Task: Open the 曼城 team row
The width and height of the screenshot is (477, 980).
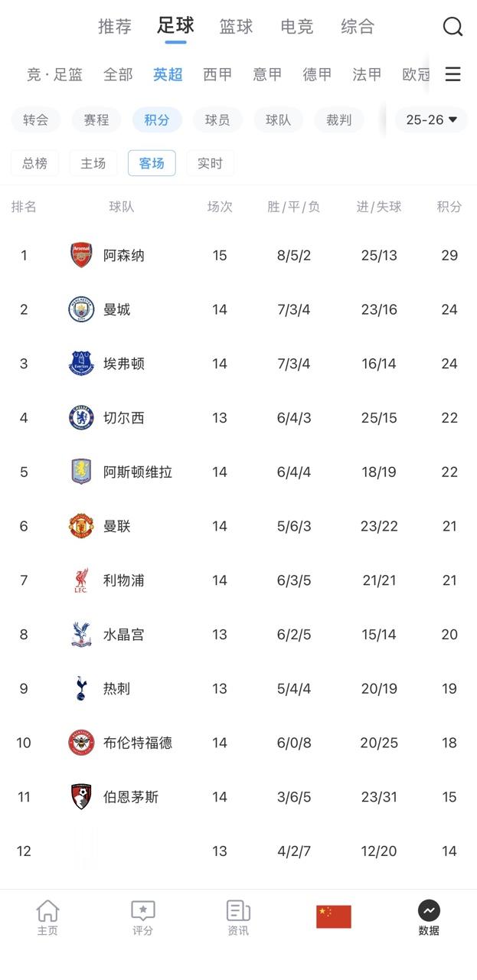Action: click(238, 309)
